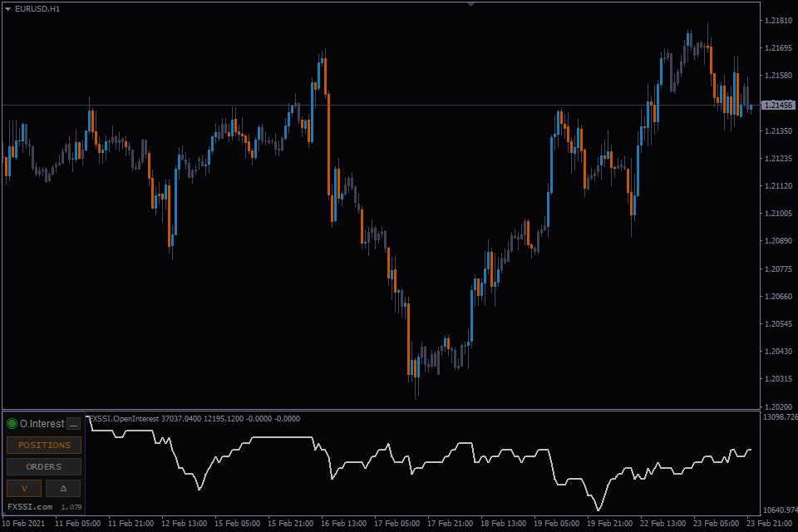798x532 pixels.
Task: Click the 1.20315 price scale level
Action: (x=779, y=379)
